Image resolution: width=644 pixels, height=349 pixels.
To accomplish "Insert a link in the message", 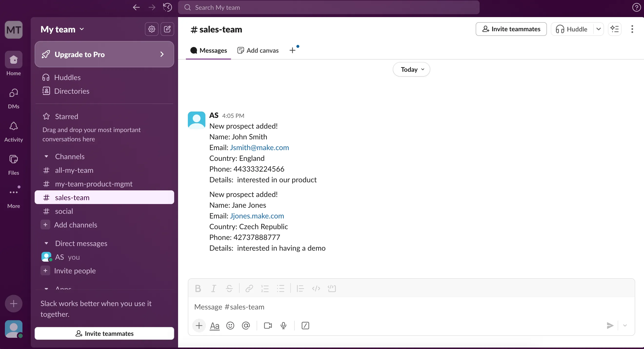I will (249, 288).
